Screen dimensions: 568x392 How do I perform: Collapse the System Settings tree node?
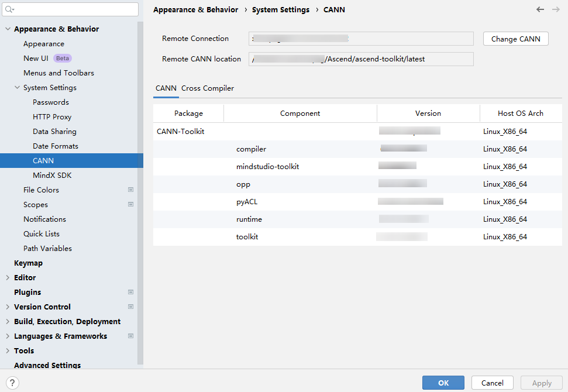point(17,87)
